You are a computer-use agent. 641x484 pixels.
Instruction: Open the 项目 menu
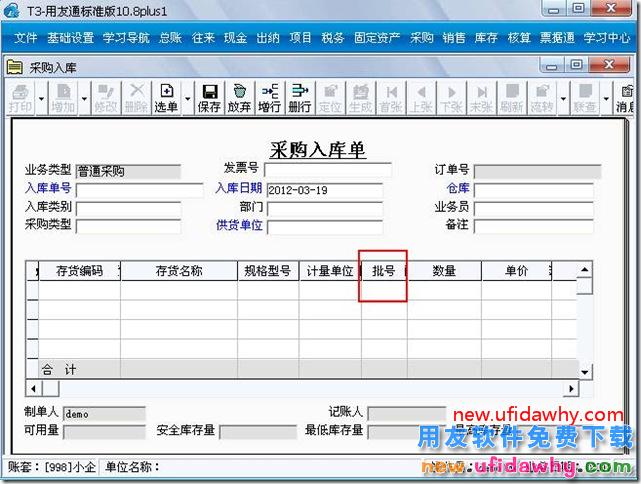(300, 38)
